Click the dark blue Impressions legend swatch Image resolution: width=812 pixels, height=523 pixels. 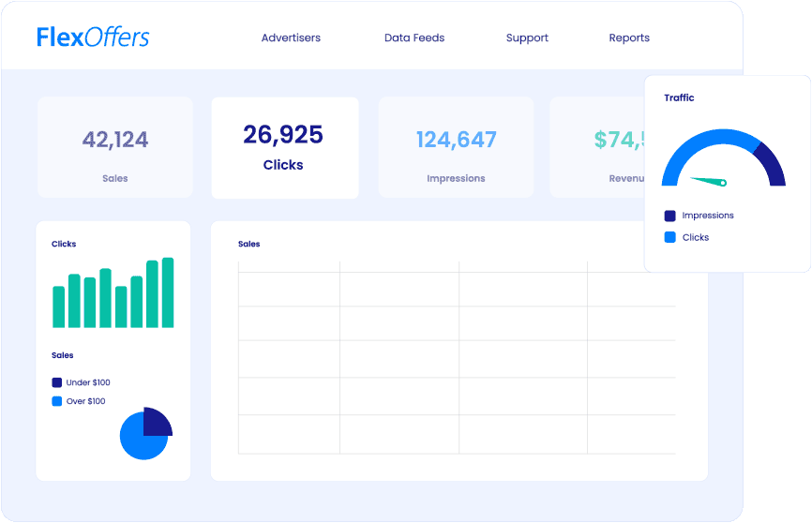[x=669, y=216]
